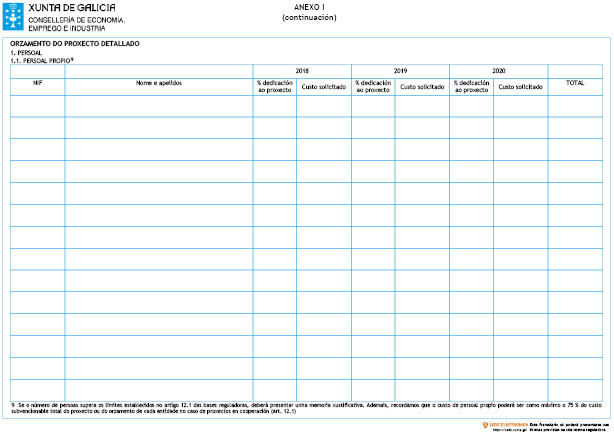Click the 'Nome e apelidos' column header
The height and width of the screenshot is (433, 614).
pyautogui.click(x=159, y=83)
